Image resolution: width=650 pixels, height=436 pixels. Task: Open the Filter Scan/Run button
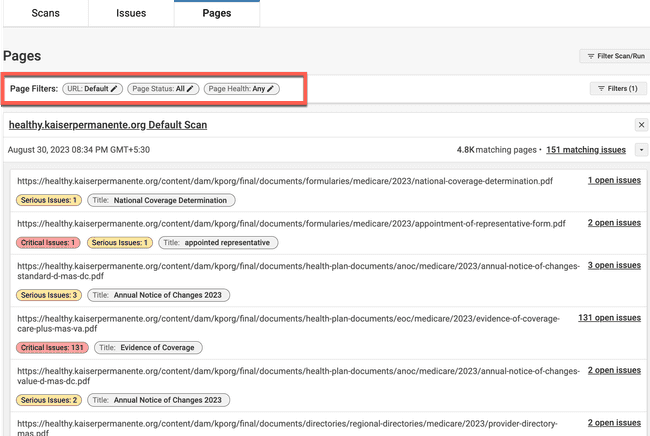[x=615, y=56]
